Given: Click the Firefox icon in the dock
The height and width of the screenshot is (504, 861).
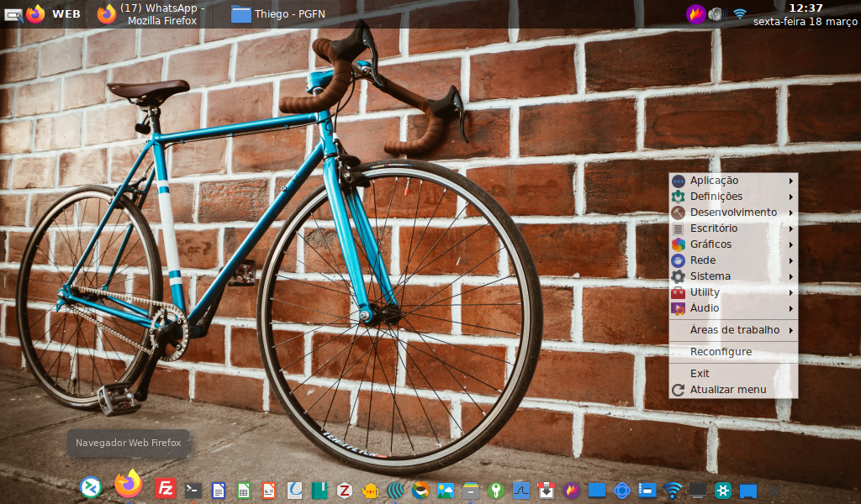Looking at the screenshot, I should (129, 484).
